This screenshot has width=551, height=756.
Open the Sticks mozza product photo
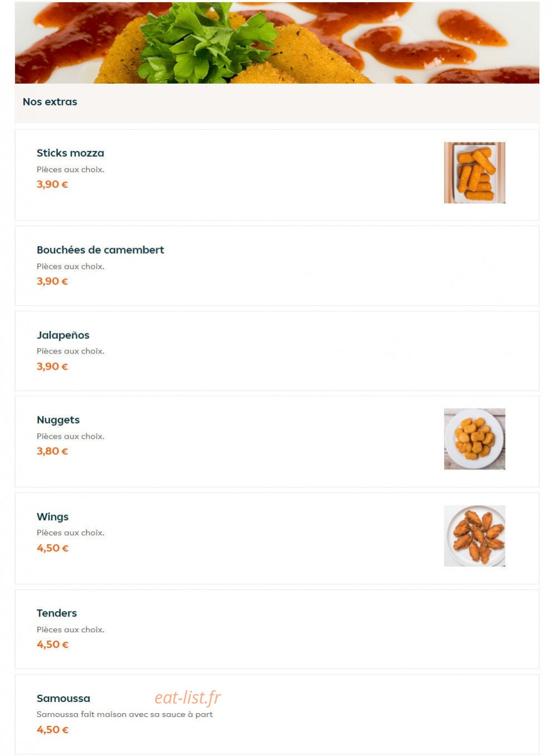click(474, 172)
